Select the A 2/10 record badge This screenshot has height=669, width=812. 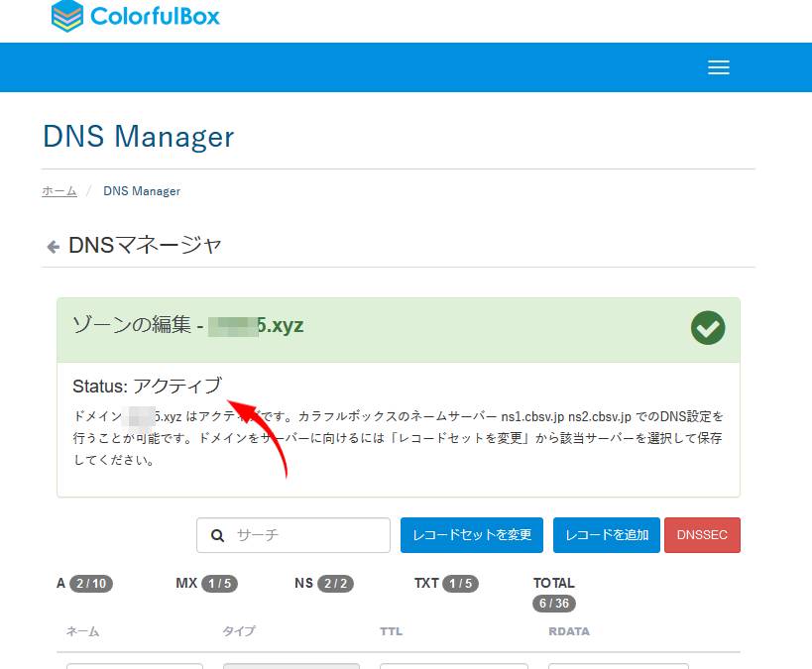(x=91, y=584)
